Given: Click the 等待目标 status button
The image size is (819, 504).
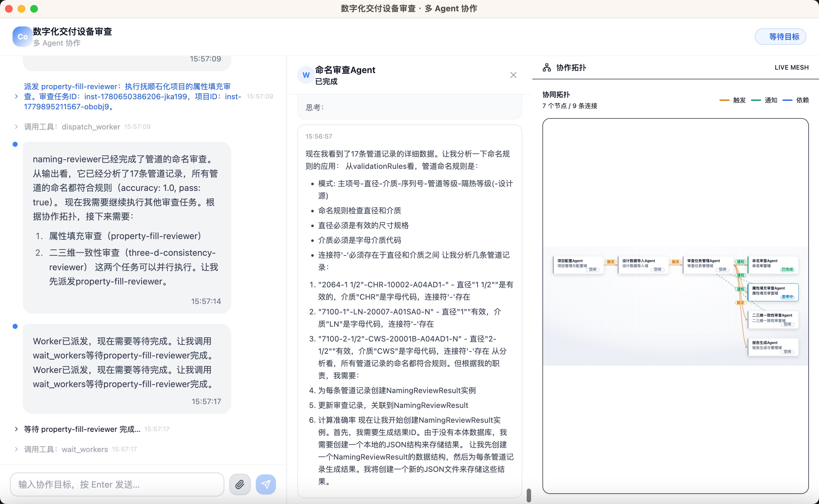Looking at the screenshot, I should coord(780,37).
